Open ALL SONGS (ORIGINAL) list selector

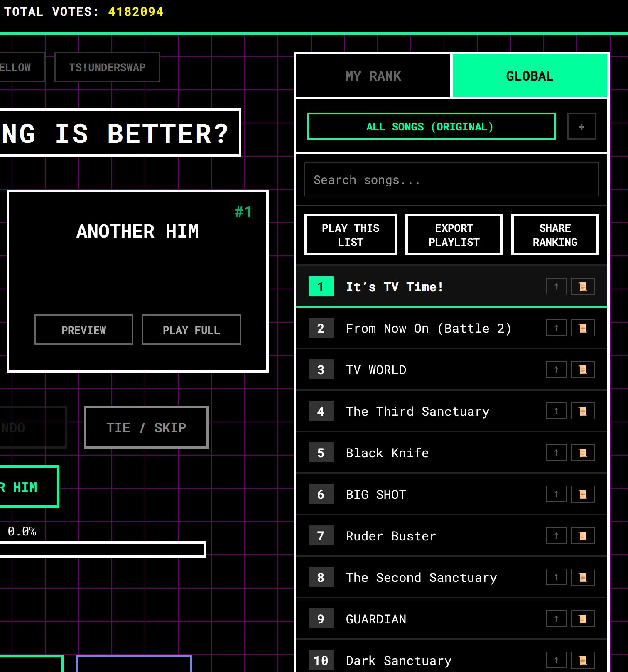[x=431, y=126]
